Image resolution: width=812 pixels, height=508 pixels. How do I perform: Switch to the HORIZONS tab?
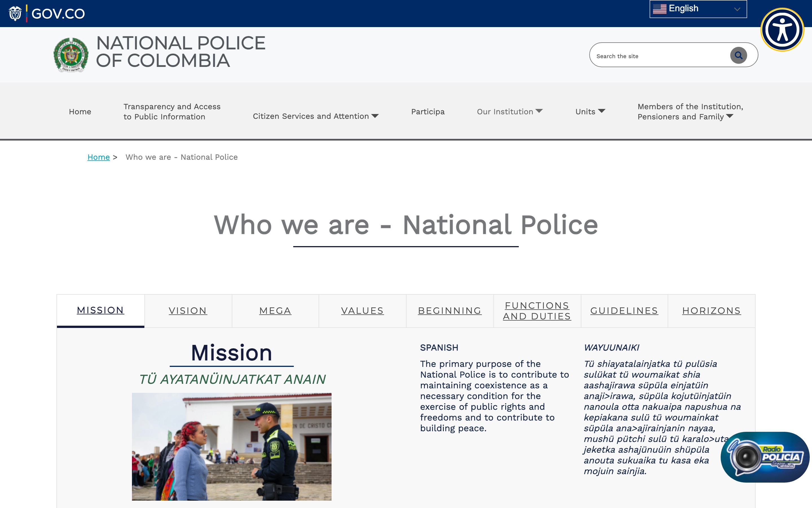pos(711,311)
